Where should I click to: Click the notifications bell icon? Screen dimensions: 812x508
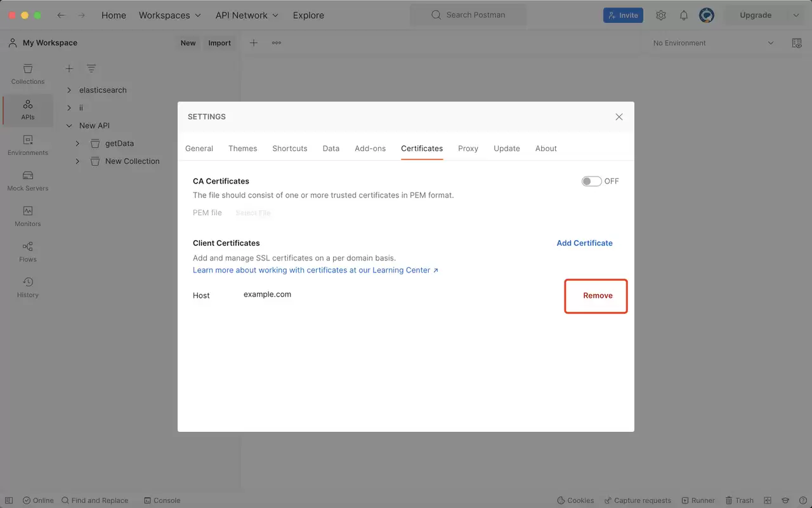click(x=684, y=15)
